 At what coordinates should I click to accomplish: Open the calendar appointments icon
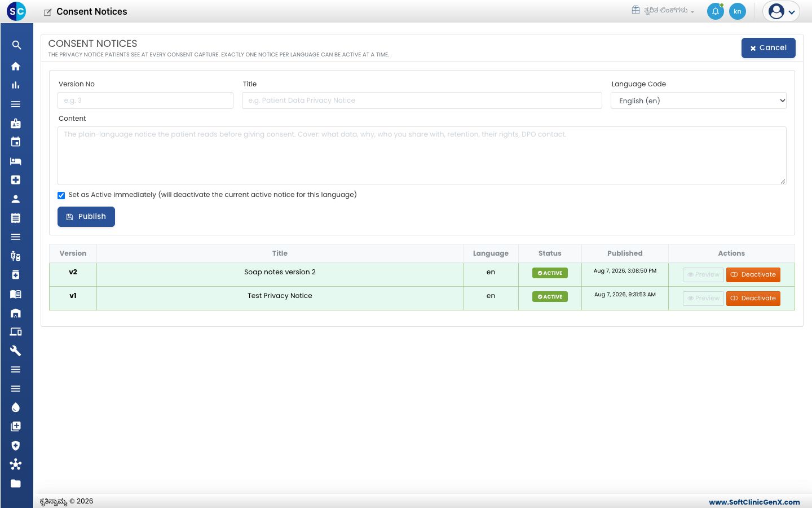[16, 142]
